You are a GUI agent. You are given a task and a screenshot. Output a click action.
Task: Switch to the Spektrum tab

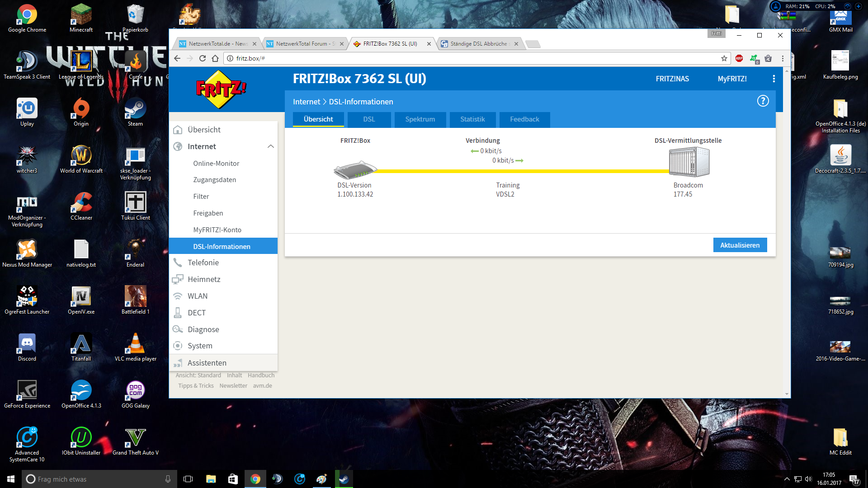point(420,119)
